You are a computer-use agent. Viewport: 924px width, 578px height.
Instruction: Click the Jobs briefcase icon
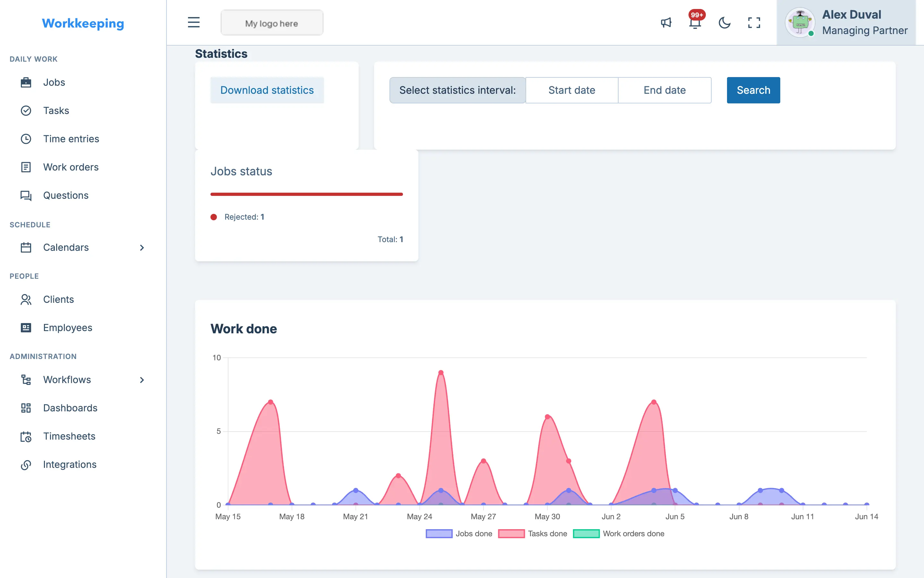tap(26, 82)
